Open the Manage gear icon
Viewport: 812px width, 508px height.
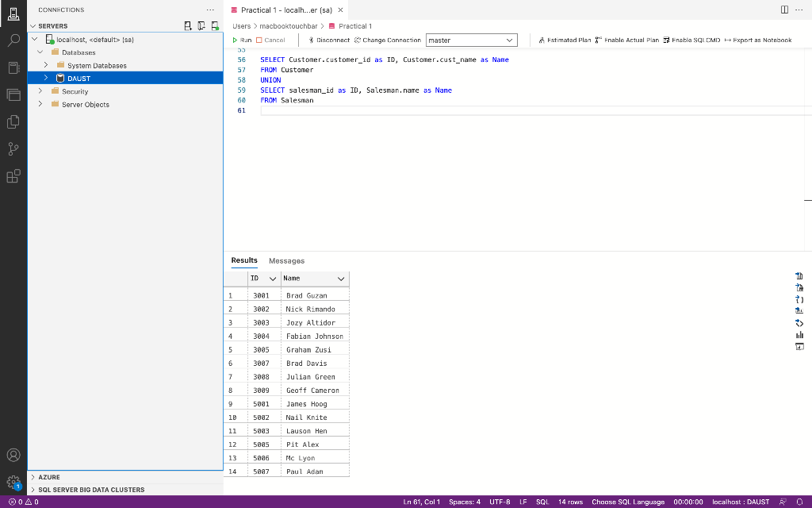pos(13,482)
